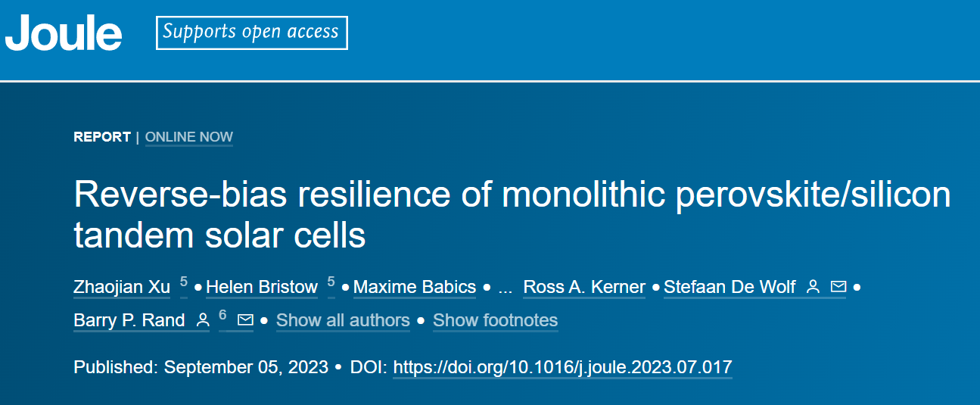Open Stefaan De Wolf's author profile icon

pos(814,287)
